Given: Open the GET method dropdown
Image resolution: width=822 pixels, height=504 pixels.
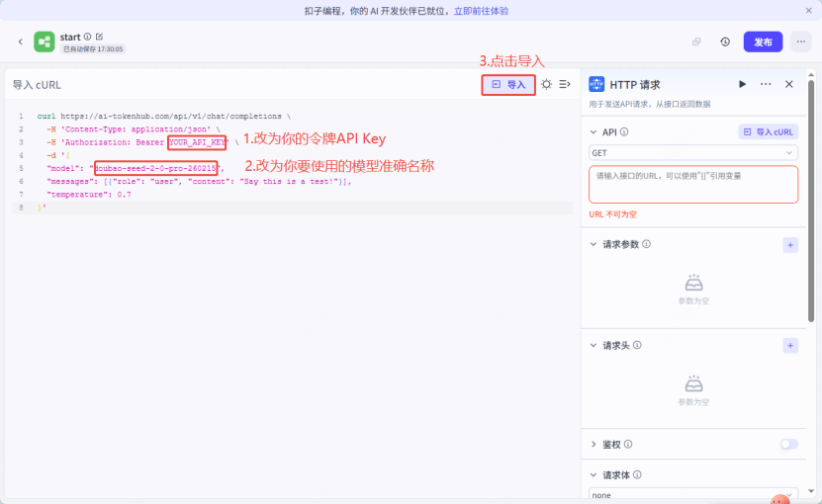Looking at the screenshot, I should point(693,153).
